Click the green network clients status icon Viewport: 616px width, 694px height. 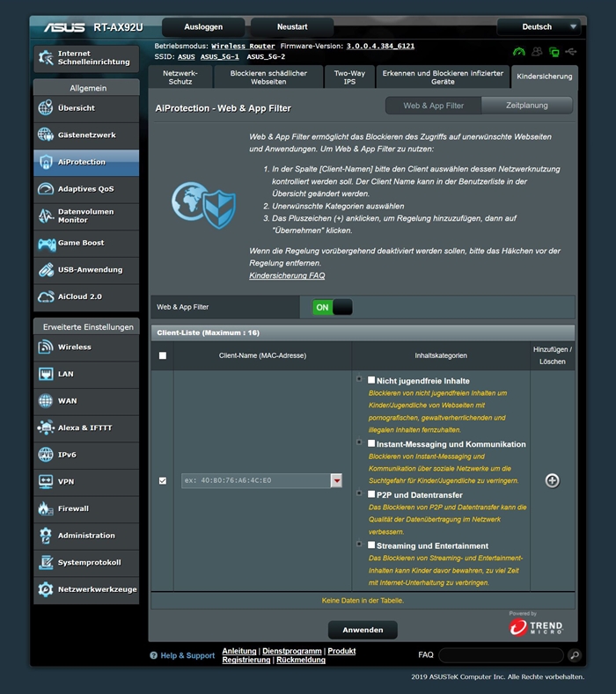pos(554,52)
